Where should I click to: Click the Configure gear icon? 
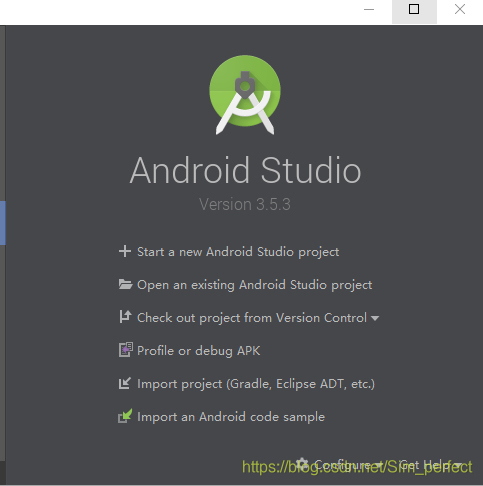(302, 464)
